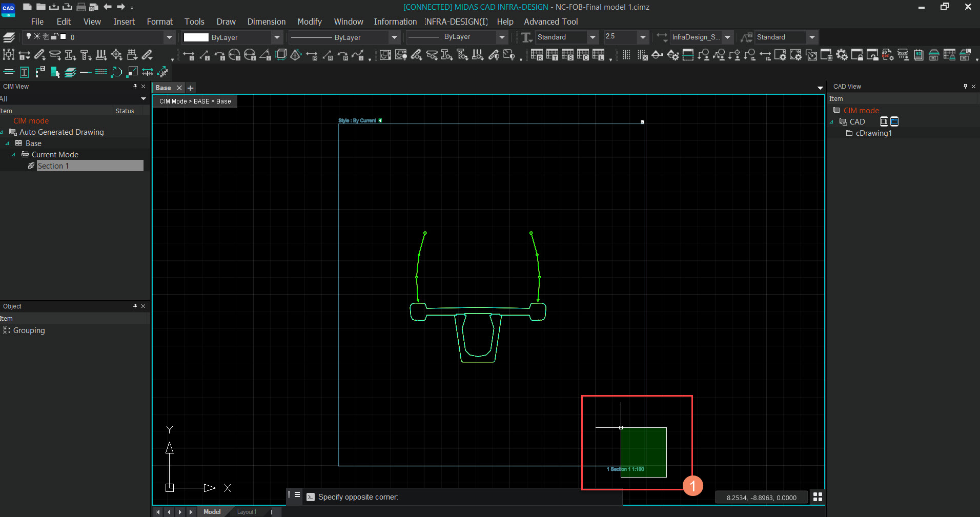This screenshot has width=980, height=517.
Task: Pin the Object panel
Action: click(x=135, y=306)
